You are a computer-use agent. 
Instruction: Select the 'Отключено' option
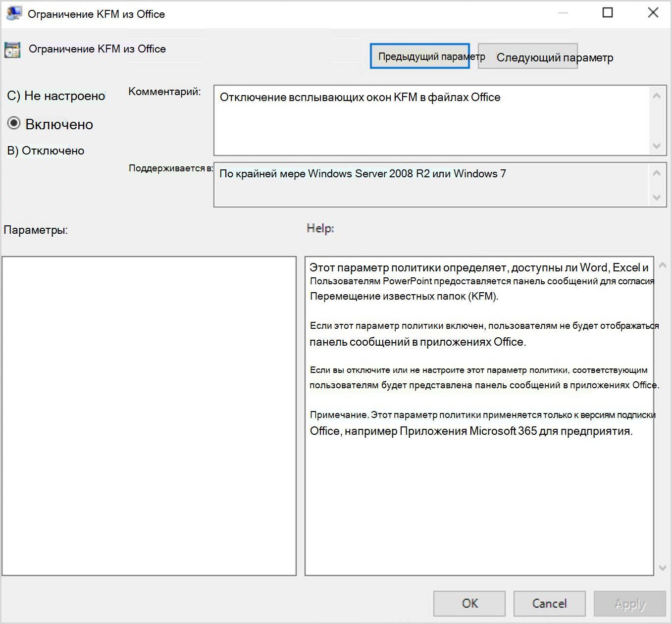(46, 151)
